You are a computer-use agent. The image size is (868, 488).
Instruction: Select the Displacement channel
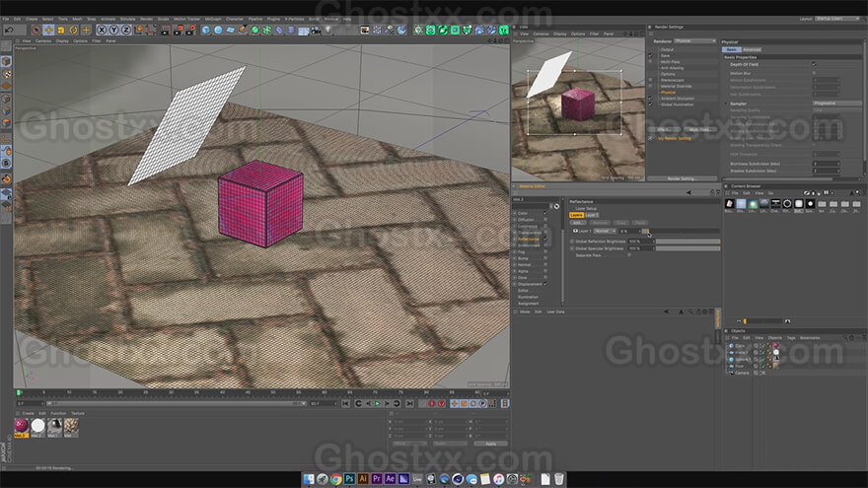pos(530,284)
